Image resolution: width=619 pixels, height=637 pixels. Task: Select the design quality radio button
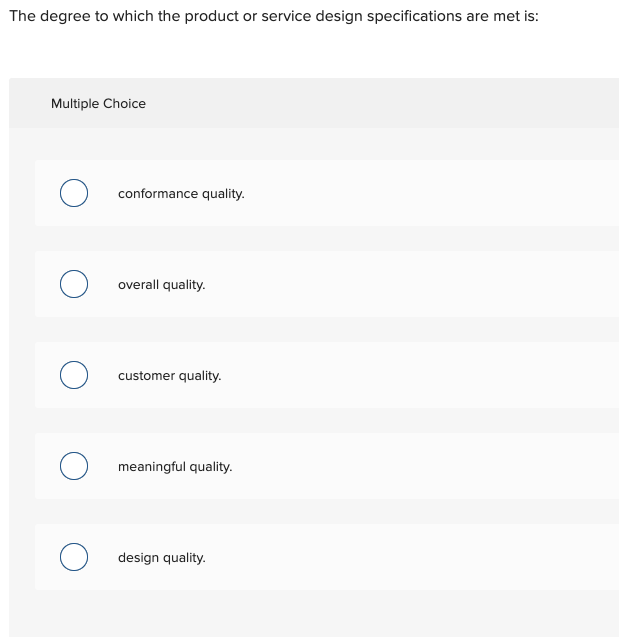coord(73,558)
